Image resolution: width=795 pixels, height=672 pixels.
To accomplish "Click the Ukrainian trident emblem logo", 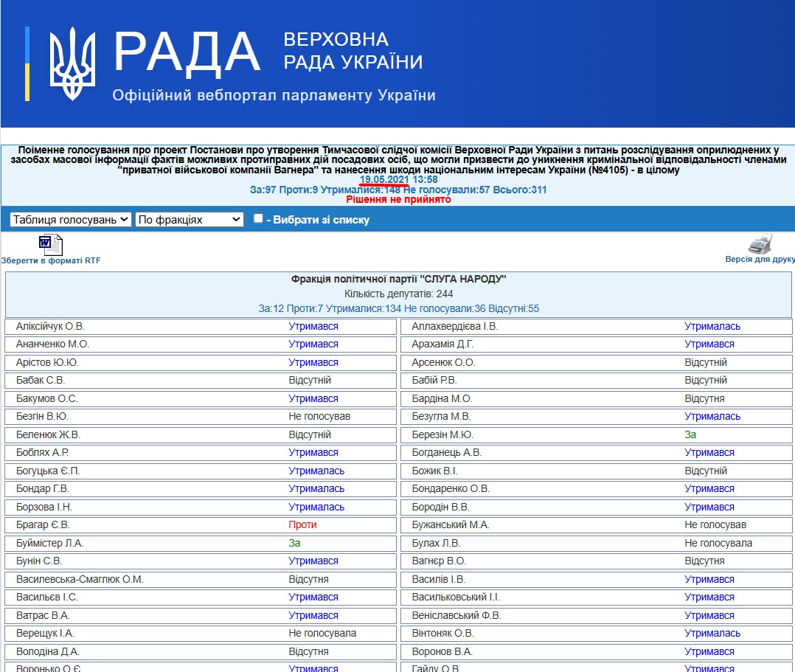I will 72,63.
